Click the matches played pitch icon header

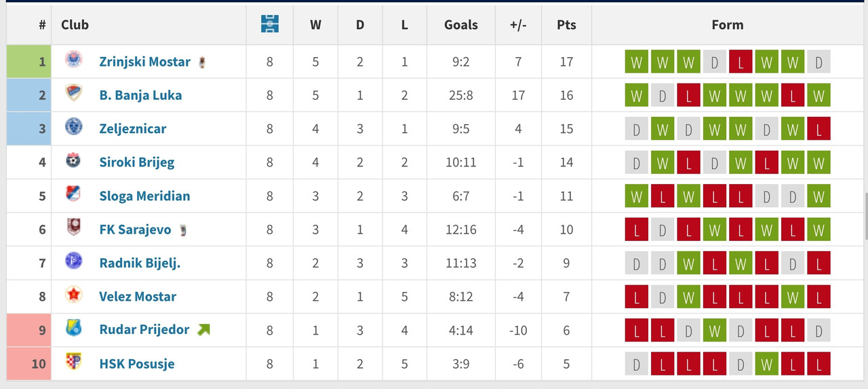coord(270,24)
